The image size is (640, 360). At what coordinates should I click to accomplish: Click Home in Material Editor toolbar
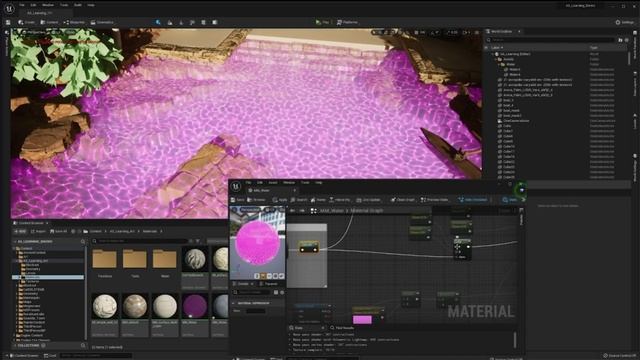(x=318, y=200)
